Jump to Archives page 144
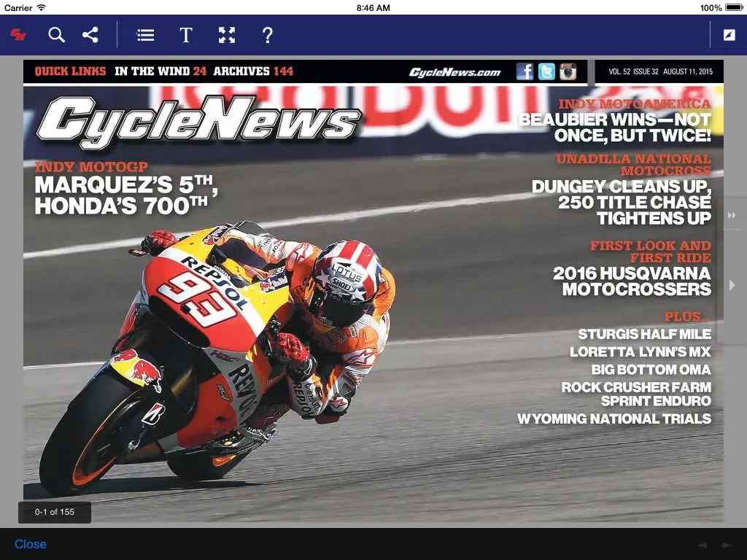 click(253, 71)
